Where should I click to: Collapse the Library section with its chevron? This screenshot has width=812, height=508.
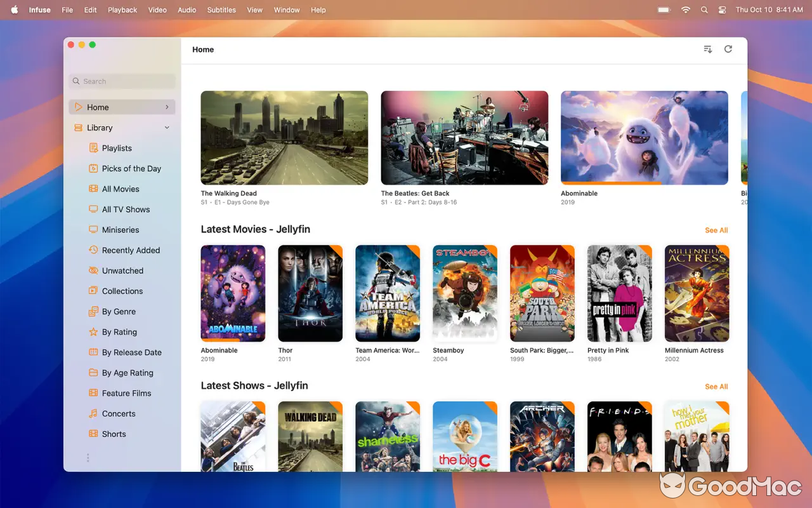tap(167, 127)
